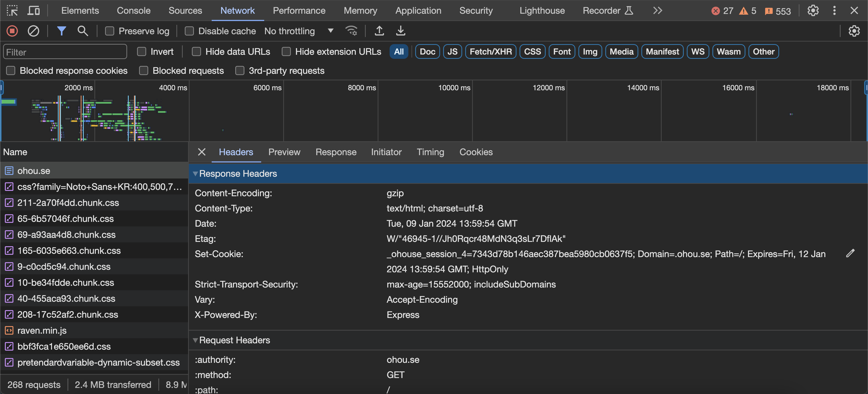Toggle the filter funnel icon
This screenshot has width=868, height=394.
(x=61, y=31)
